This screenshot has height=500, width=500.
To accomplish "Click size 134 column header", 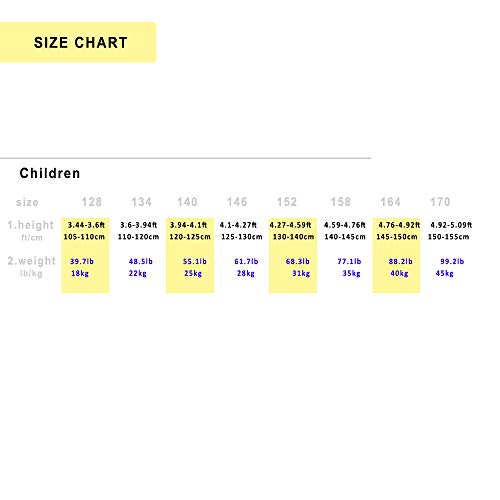I will tap(141, 202).
